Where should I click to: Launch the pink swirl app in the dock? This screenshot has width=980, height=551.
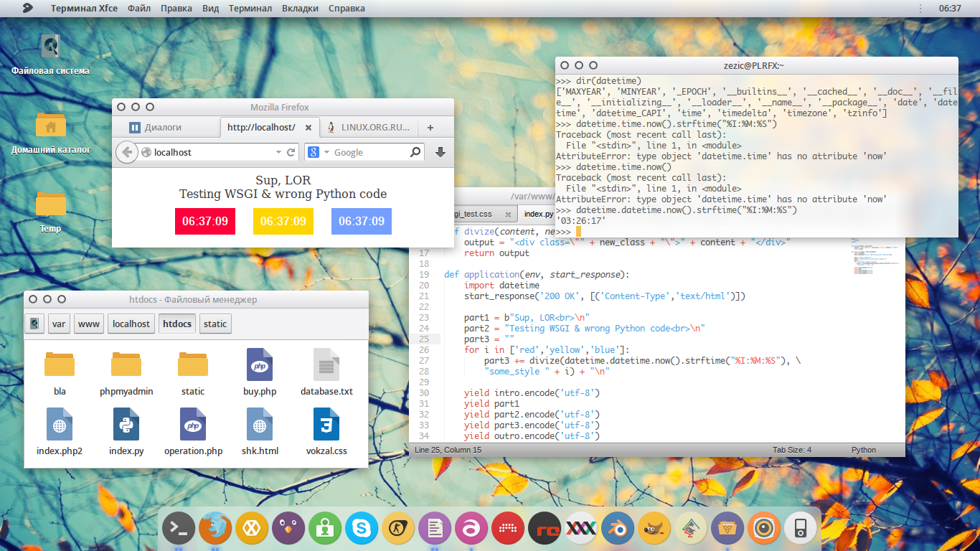[x=471, y=529]
